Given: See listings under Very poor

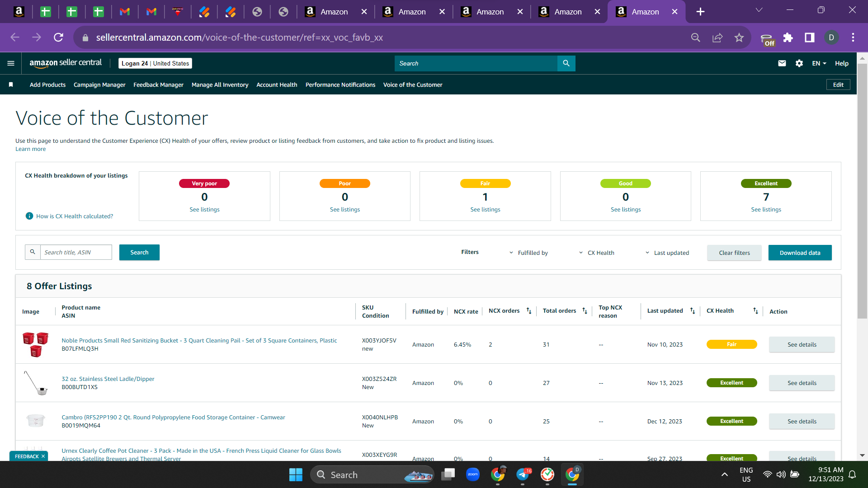Looking at the screenshot, I should [x=204, y=209].
